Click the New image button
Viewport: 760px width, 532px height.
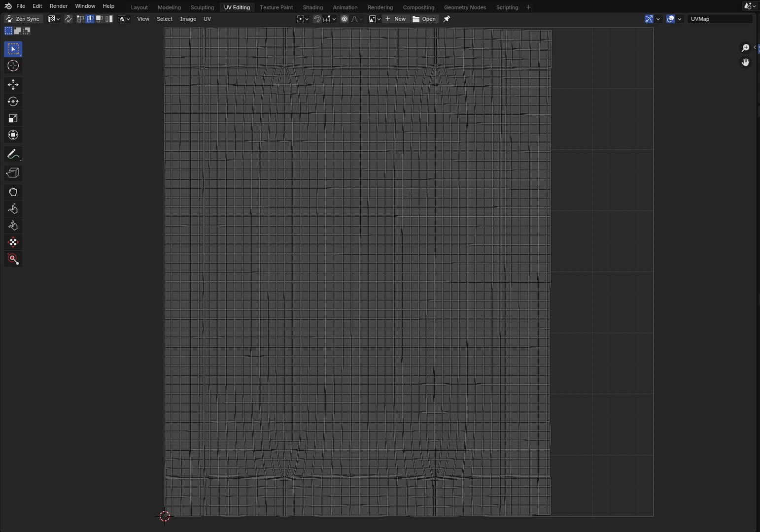click(x=396, y=19)
